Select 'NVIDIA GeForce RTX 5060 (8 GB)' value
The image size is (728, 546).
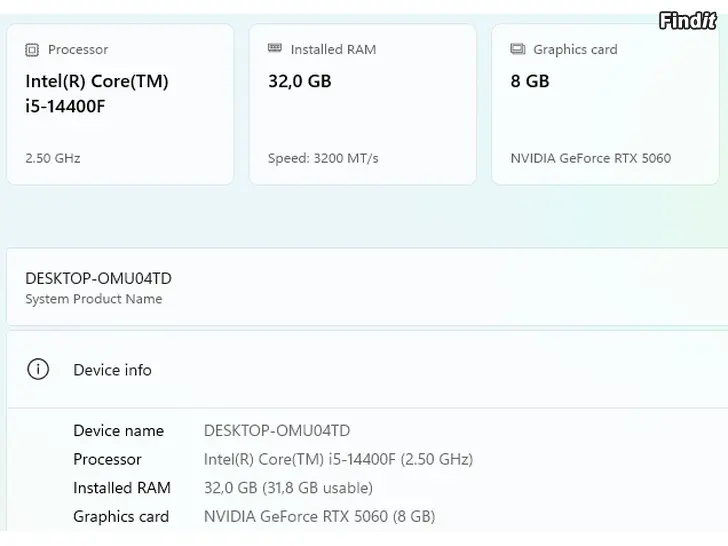pos(319,517)
